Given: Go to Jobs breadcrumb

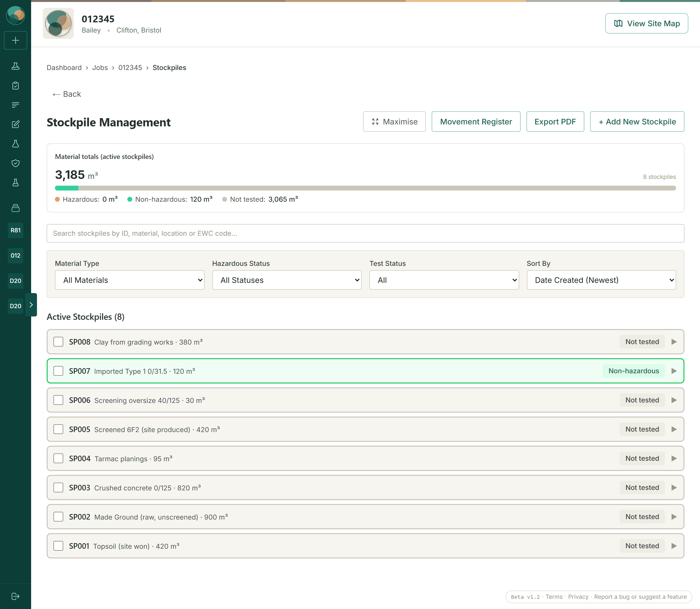Looking at the screenshot, I should tap(100, 68).
